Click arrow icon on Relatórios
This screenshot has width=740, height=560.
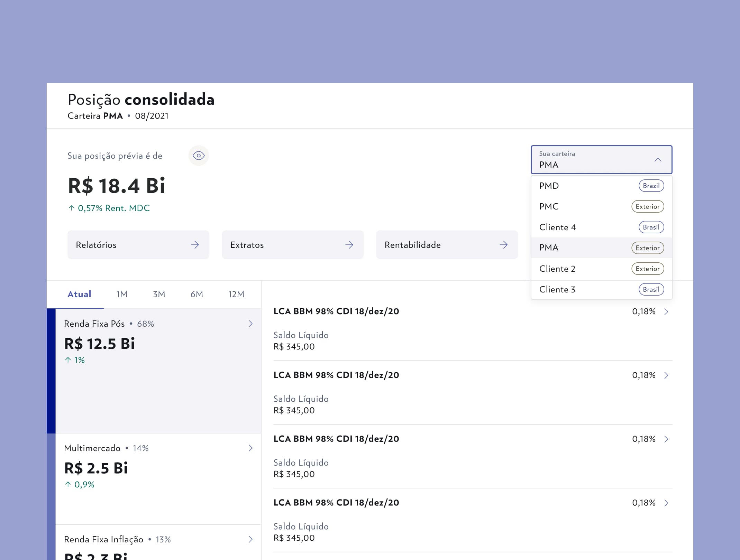point(195,245)
